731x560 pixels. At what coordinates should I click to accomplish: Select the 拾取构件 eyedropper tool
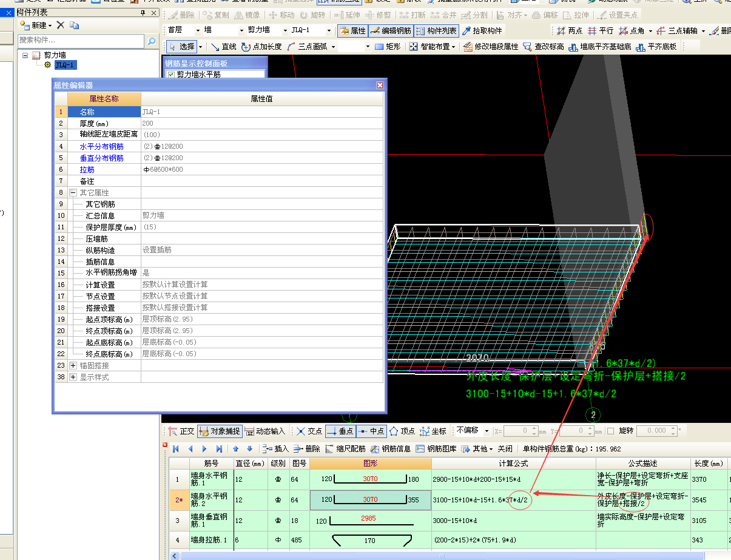coord(482,30)
